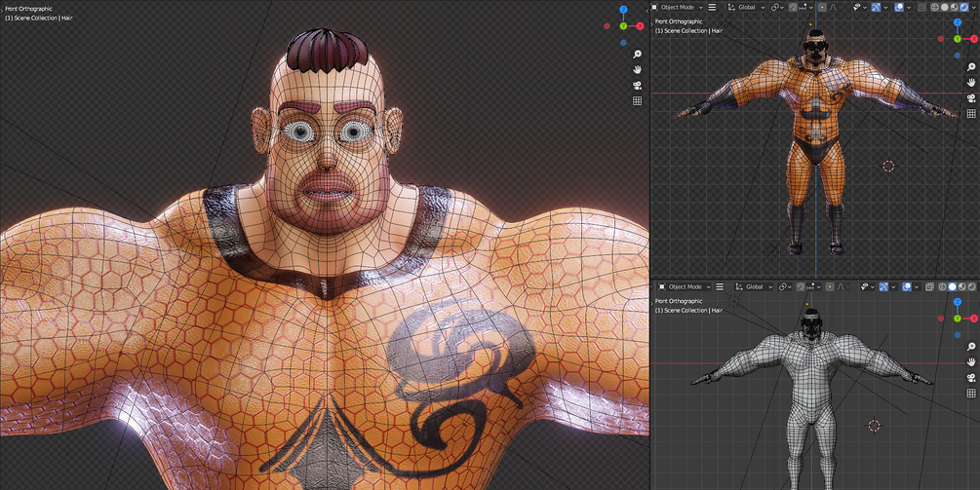980x490 pixels.
Task: Open the collapsed hamburger menu in the top-right header
Action: pyautogui.click(x=712, y=8)
